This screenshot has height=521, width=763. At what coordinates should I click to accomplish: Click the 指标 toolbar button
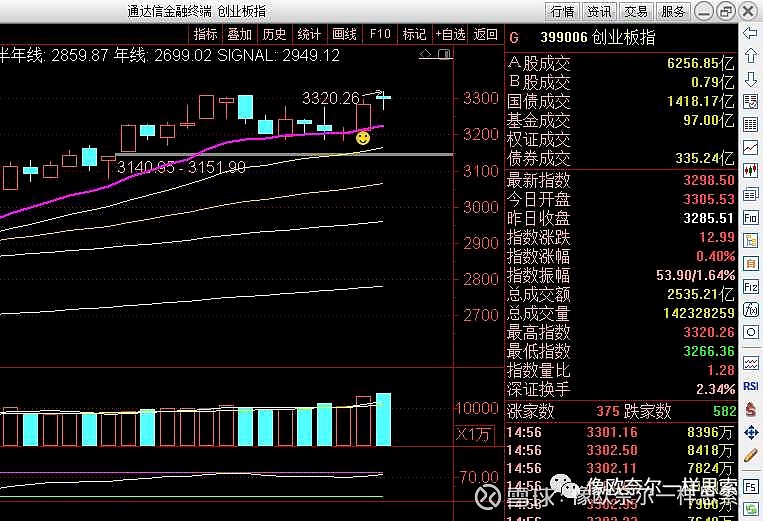[205, 34]
